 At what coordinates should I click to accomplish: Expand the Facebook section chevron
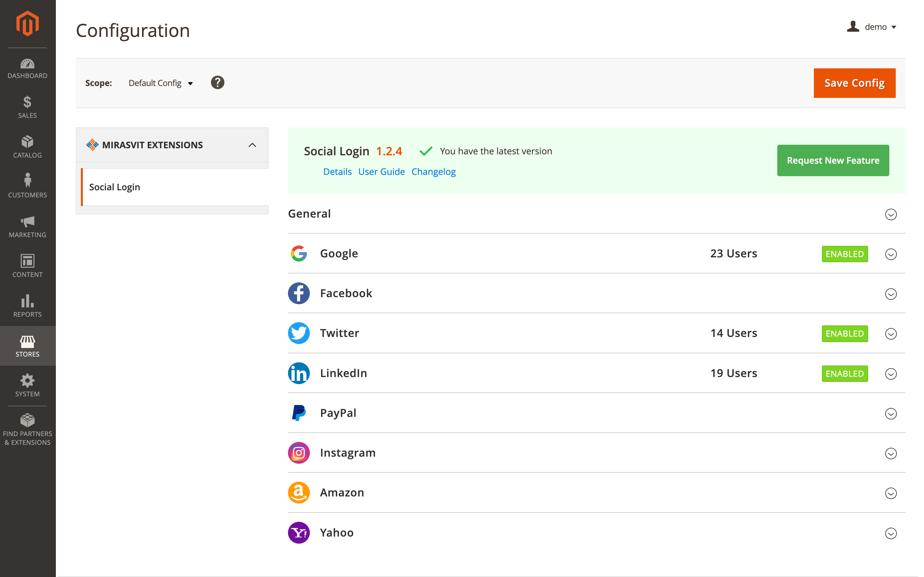pyautogui.click(x=890, y=294)
